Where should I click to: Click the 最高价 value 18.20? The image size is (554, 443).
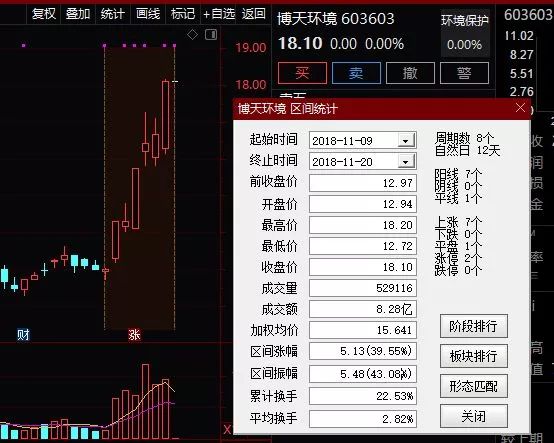(x=363, y=225)
